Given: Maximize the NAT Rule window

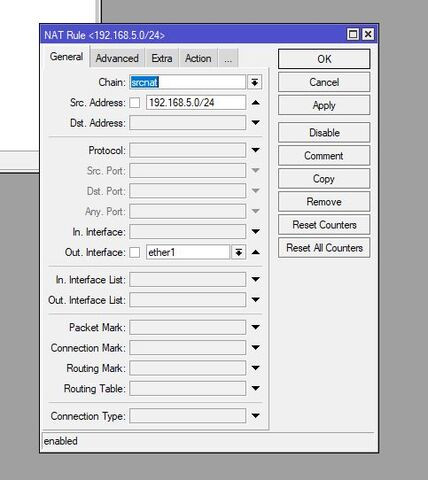Looking at the screenshot, I should (x=353, y=34).
